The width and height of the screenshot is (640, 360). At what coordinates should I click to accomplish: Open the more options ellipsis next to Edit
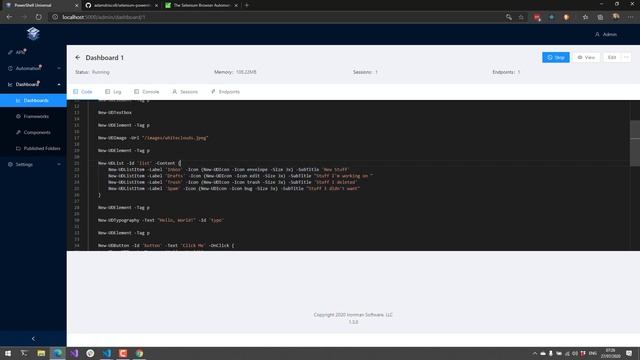coord(626,58)
